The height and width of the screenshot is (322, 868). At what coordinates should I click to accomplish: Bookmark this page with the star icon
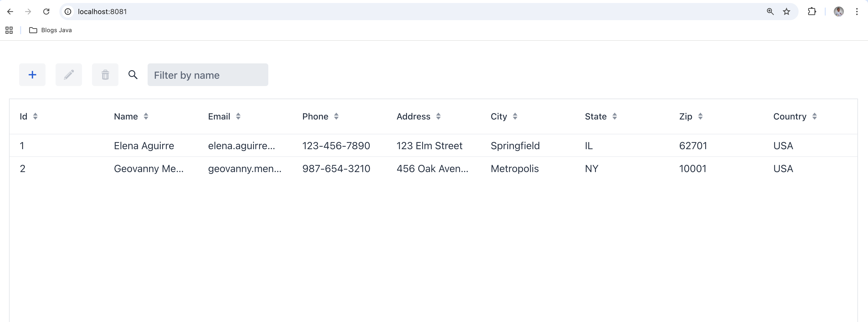pos(787,12)
